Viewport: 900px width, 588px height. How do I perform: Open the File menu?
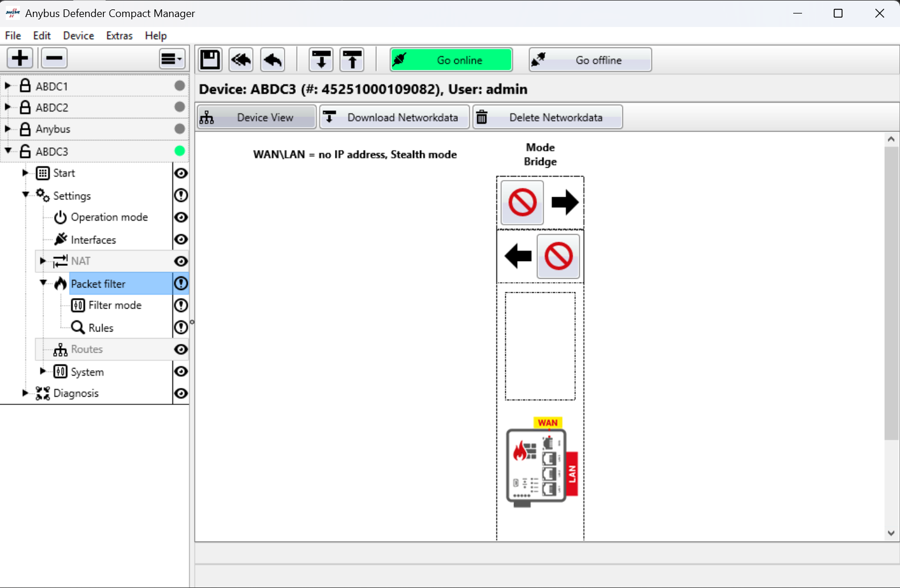13,36
